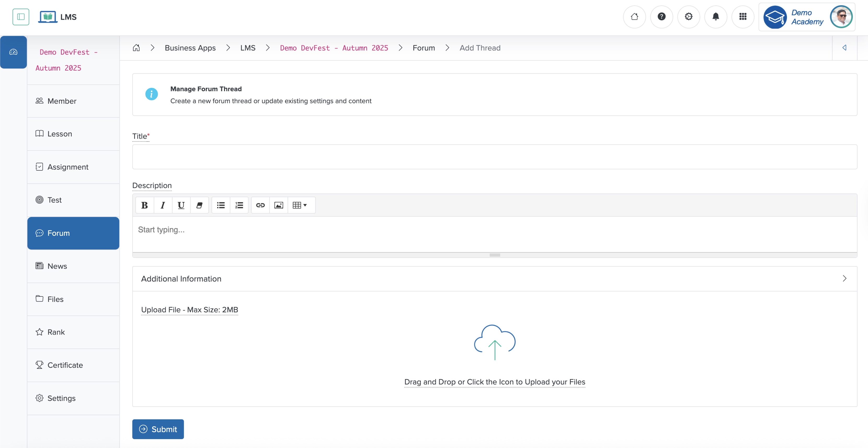Toggle underline text formatting
868x448 pixels.
[181, 205]
